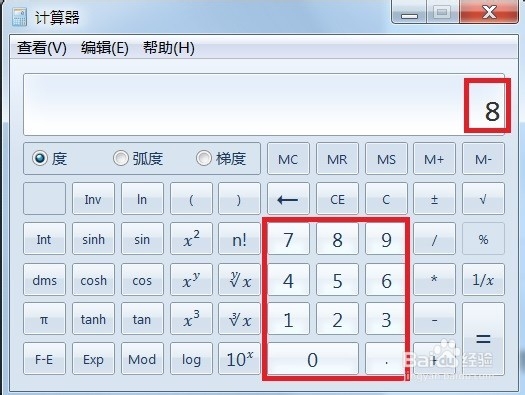
Task: Click the √ square root button
Action: pos(483,199)
